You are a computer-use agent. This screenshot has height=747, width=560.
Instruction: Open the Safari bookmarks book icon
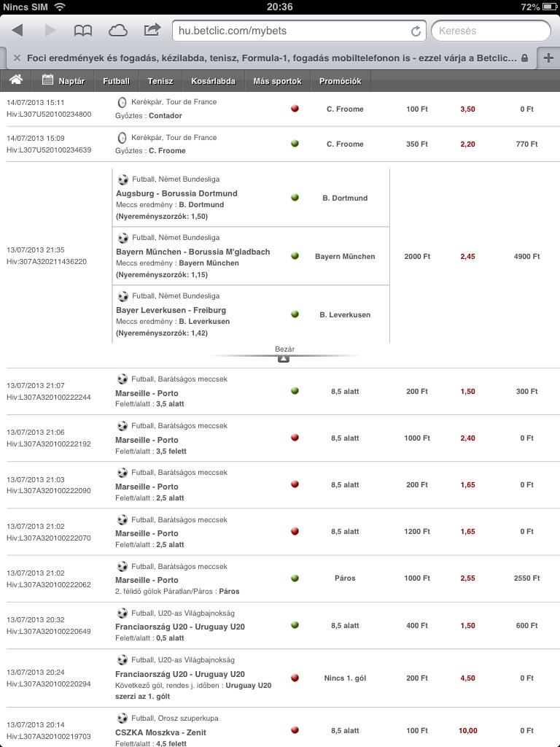[83, 30]
